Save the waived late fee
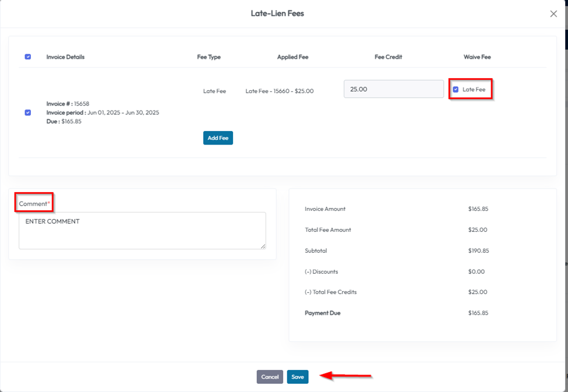The width and height of the screenshot is (568, 392). 298,377
